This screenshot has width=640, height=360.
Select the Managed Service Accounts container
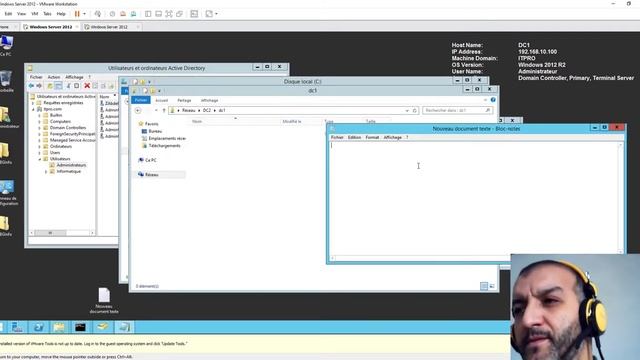coord(73,140)
